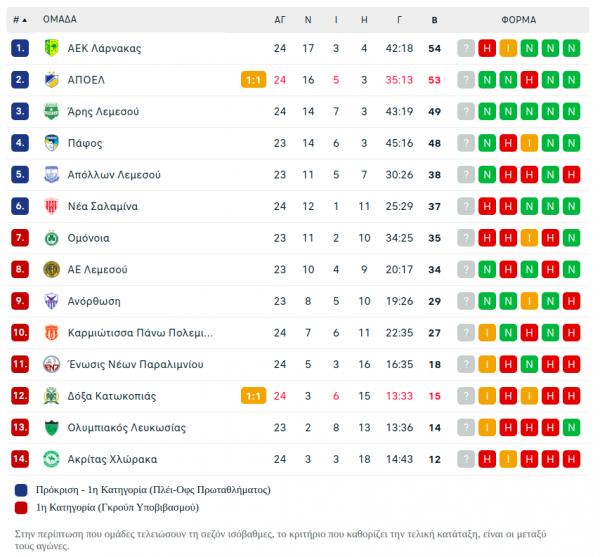Image resolution: width=600 pixels, height=557 pixels.
Task: Click the ΑΕ Λεμεσού yellow round logo
Action: pos(51,269)
